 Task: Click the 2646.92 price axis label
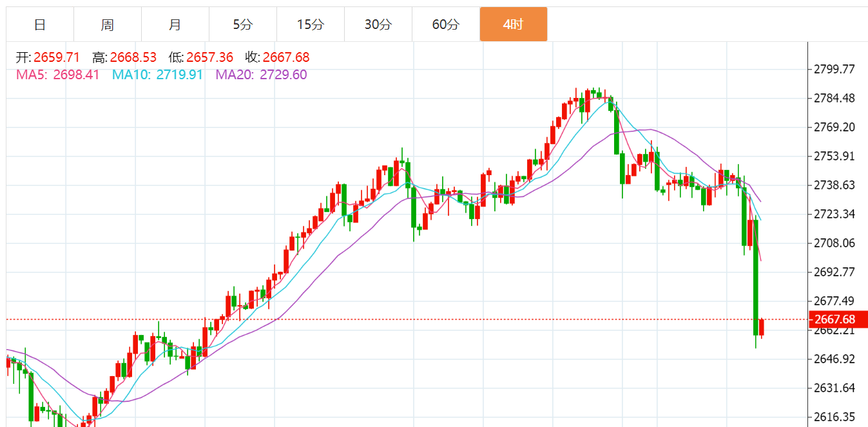[834, 359]
